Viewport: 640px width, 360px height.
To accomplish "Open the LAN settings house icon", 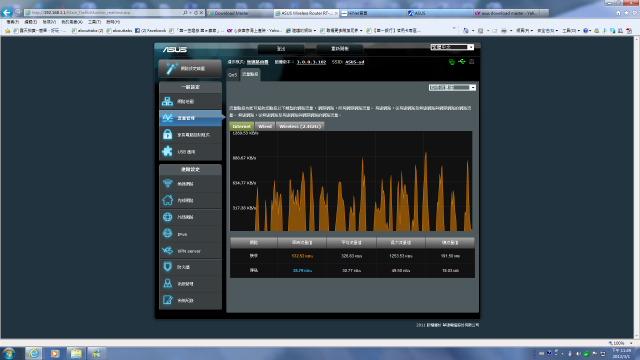I will 167,200.
